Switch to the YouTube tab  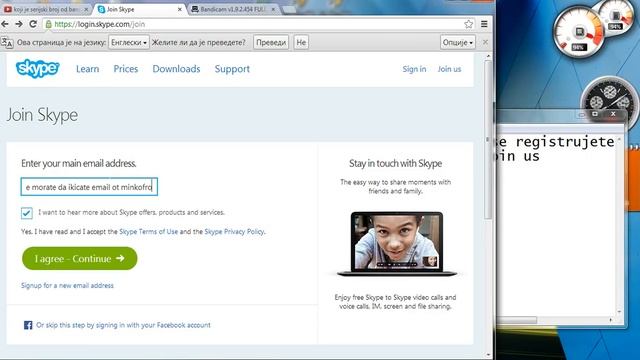tap(46, 9)
